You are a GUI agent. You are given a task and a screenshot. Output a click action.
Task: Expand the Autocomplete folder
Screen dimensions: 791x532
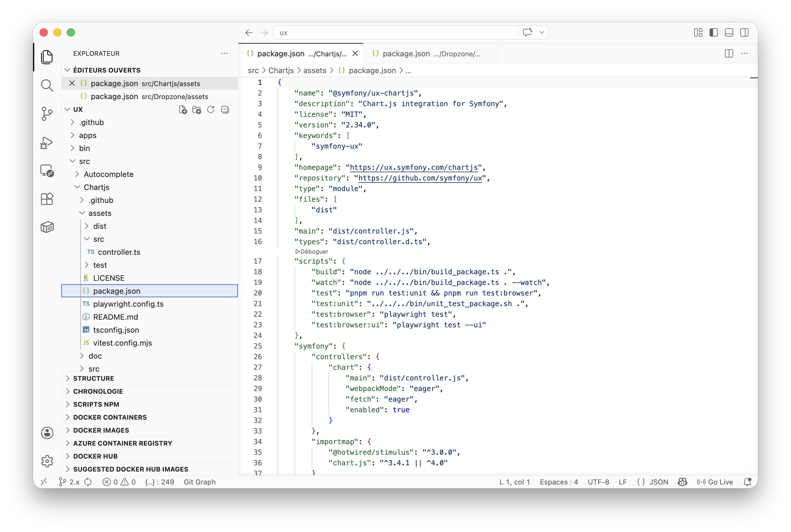pyautogui.click(x=108, y=174)
